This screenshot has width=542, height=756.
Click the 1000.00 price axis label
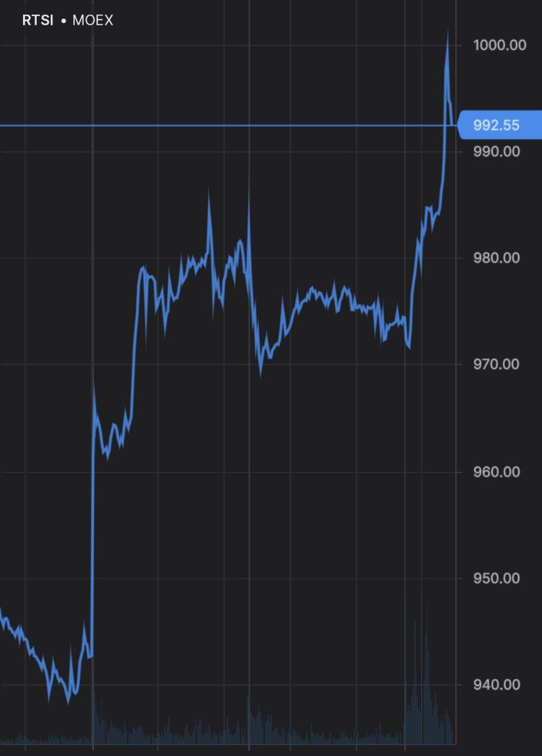pos(499,45)
